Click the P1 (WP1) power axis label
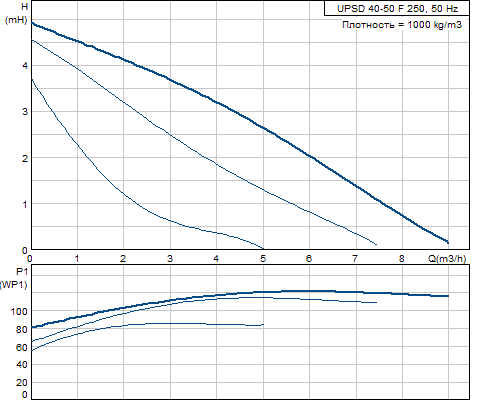This screenshot has height=400, width=500. tap(14, 279)
